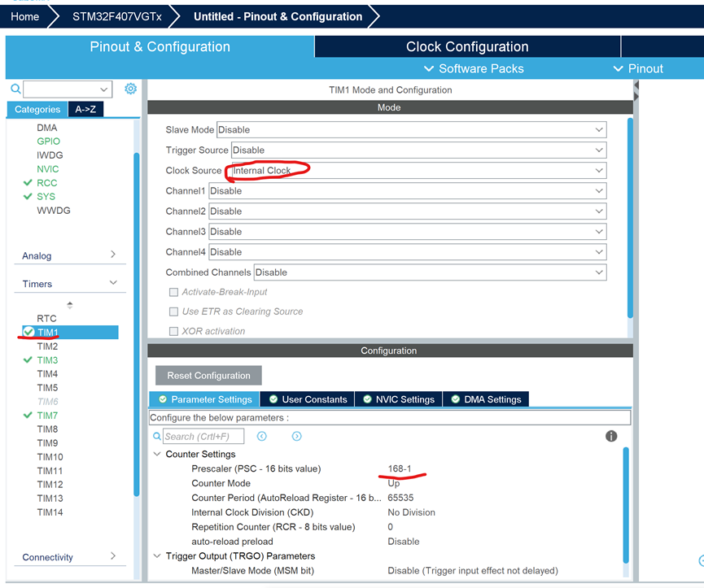Click the STM32F407VGTx breadcrumb
Image resolution: width=704 pixels, height=588 pixels.
pyautogui.click(x=116, y=16)
